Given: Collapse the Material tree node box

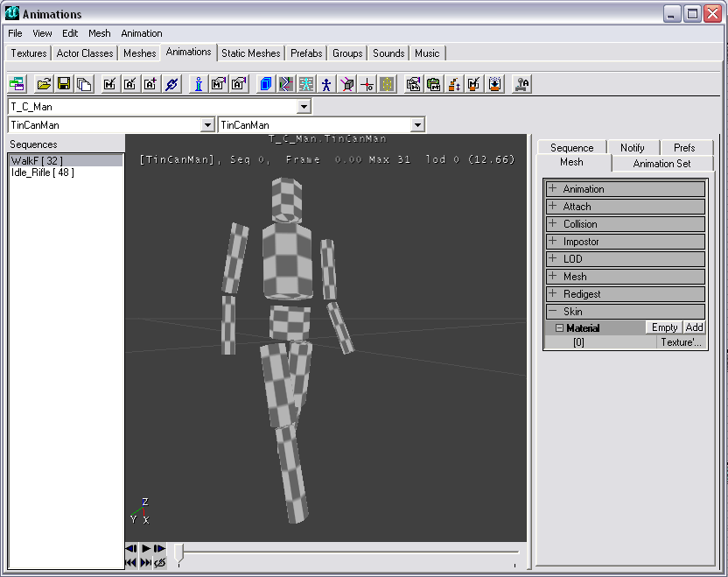Looking at the screenshot, I should [559, 328].
